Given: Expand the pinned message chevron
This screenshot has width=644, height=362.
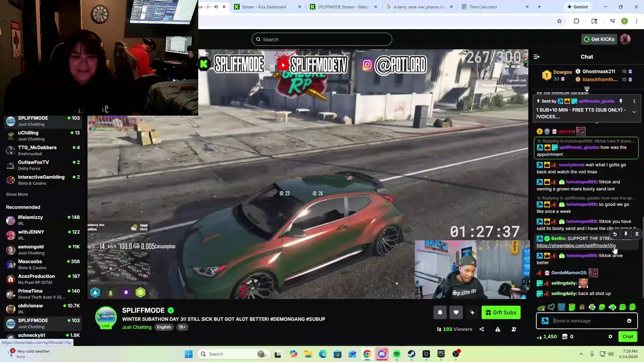Looking at the screenshot, I should click(634, 112).
